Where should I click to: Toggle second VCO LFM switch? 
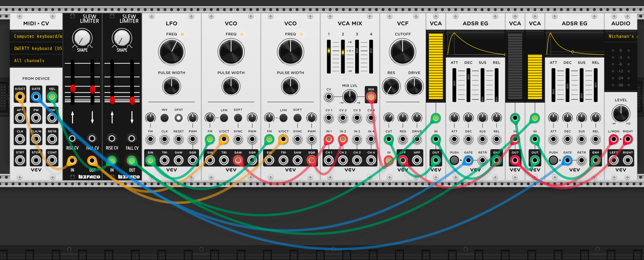click(x=283, y=118)
